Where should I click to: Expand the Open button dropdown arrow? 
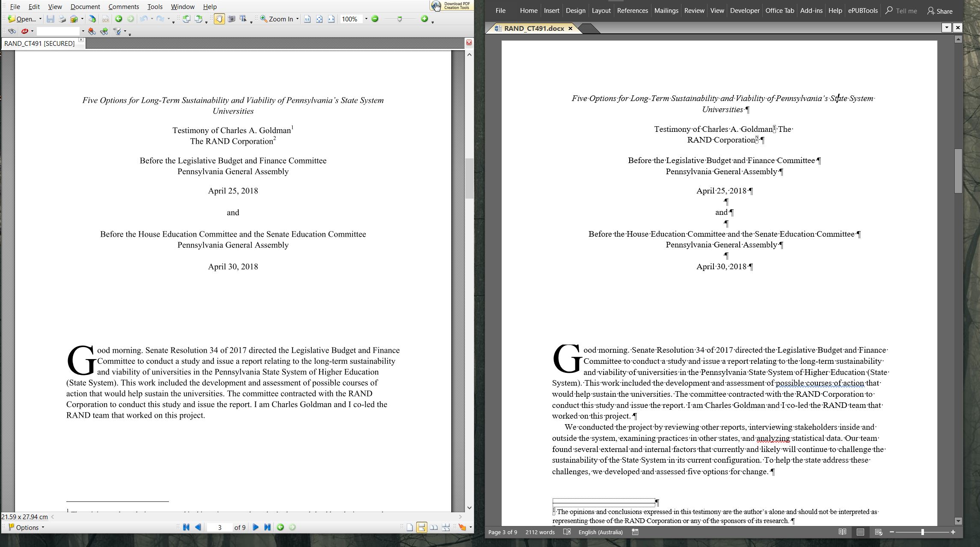[x=40, y=19]
